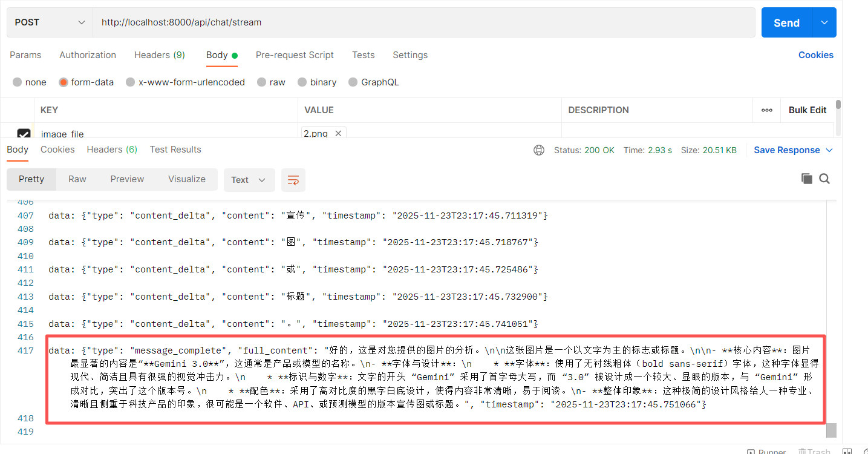Uncheck the image_file row checkbox
868x454 pixels.
24,134
